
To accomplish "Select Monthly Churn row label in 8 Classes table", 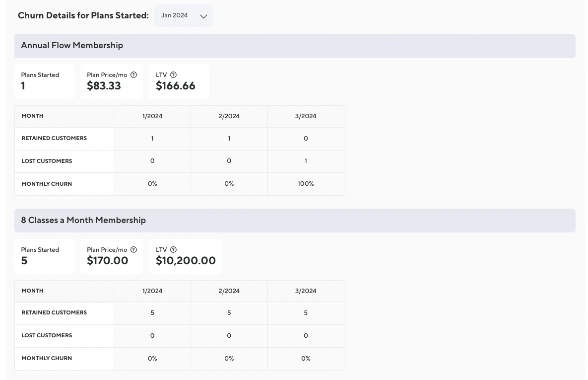I will point(47,358).
